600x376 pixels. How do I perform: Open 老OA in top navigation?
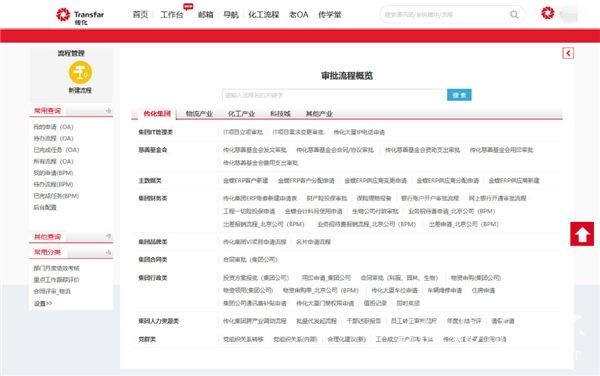(x=298, y=15)
